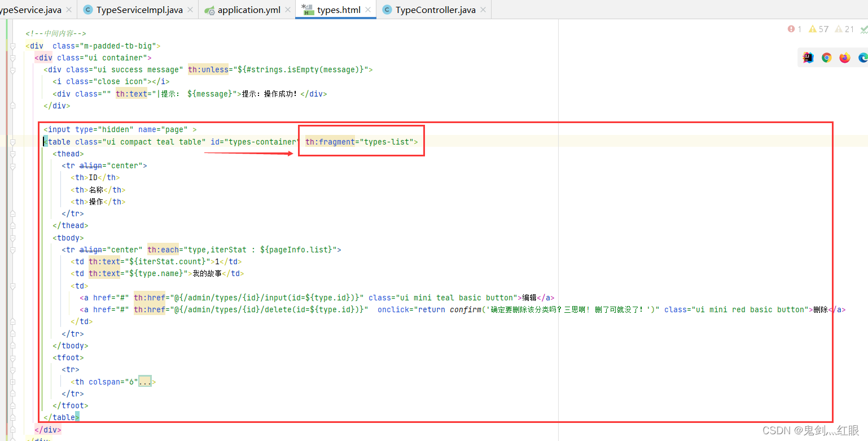This screenshot has width=868, height=441.
Task: Click the ${type.name} 我的故事 td line
Action: 157,273
